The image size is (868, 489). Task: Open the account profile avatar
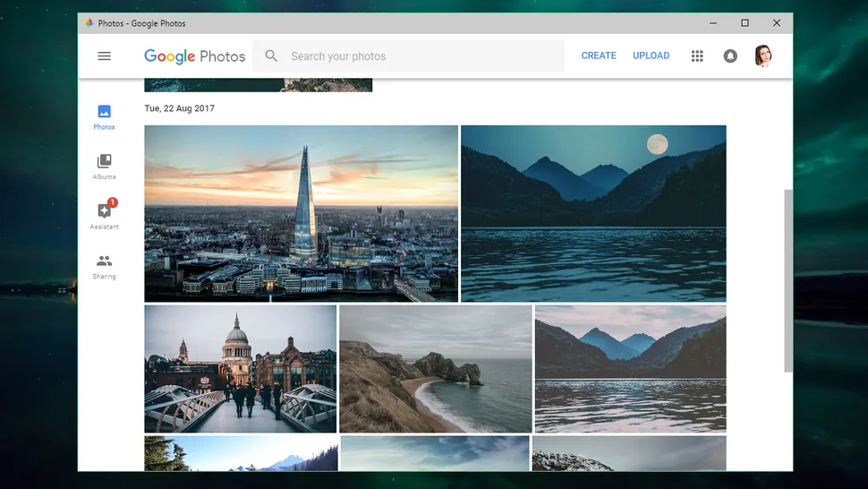[762, 56]
